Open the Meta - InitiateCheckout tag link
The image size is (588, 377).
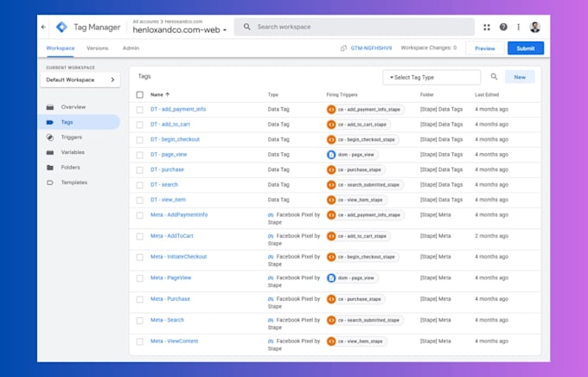(x=178, y=257)
